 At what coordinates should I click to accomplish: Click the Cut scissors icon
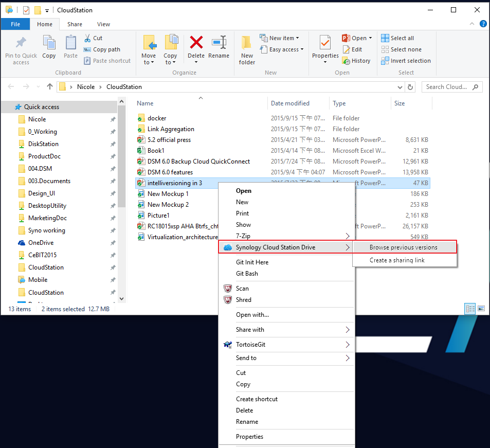click(x=87, y=38)
